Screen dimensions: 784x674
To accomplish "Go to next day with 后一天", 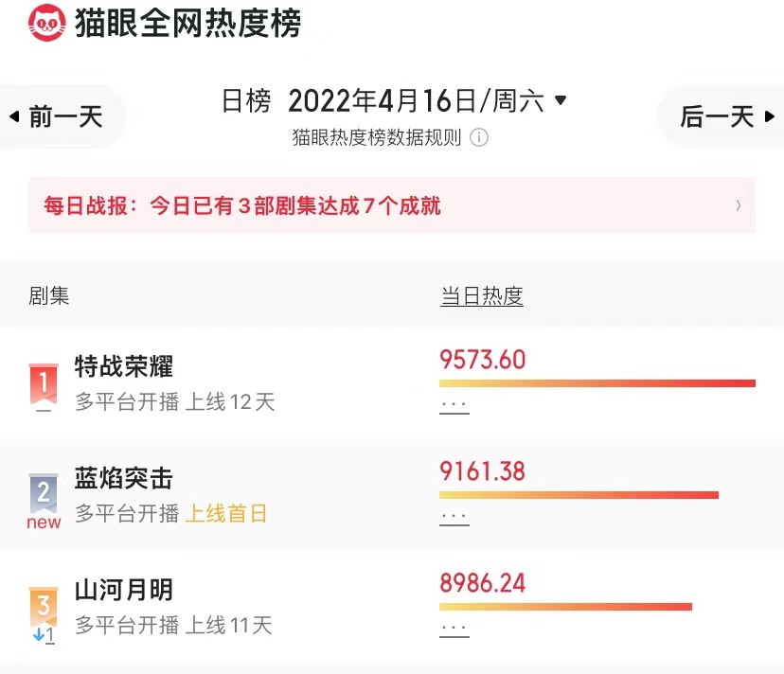I will coord(726,117).
